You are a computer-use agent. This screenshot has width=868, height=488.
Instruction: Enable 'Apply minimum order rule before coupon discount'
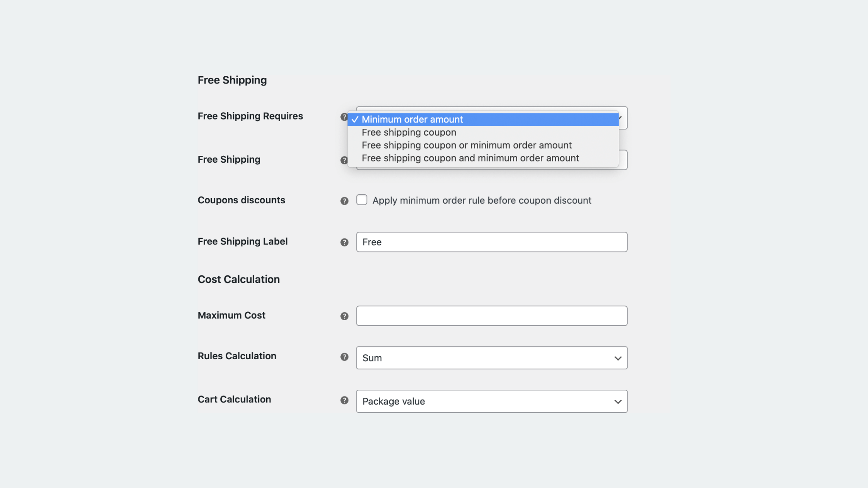[x=362, y=200]
